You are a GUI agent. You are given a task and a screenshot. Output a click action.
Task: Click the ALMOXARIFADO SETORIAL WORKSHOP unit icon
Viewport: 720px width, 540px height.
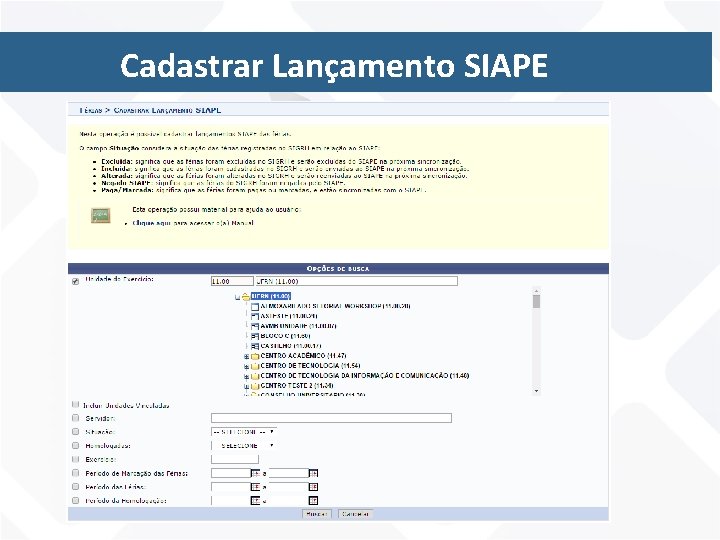255,306
